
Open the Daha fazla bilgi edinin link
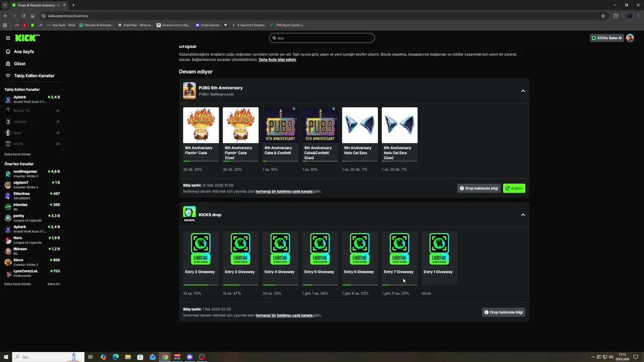coord(277,60)
